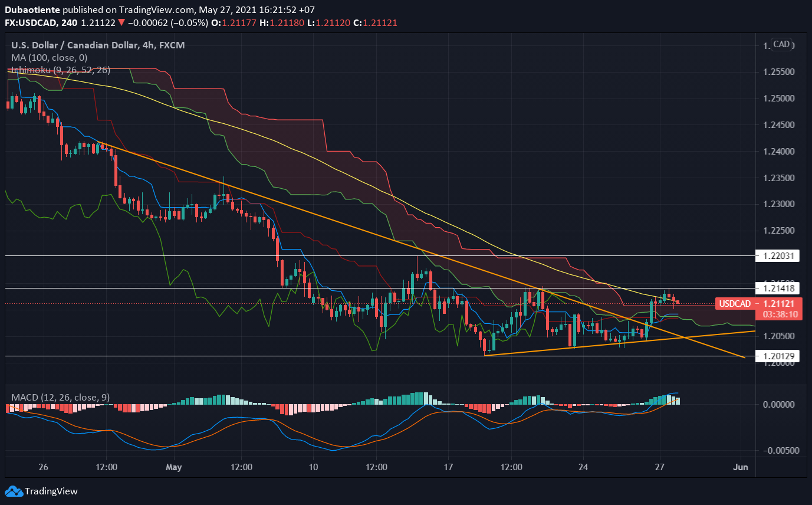Click the 27 date label on time axis
Image resolution: width=812 pixels, height=505 pixels.
pos(660,467)
